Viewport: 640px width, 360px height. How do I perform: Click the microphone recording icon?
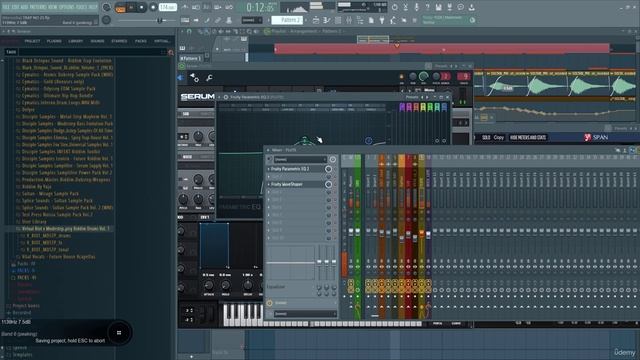[x=417, y=7]
